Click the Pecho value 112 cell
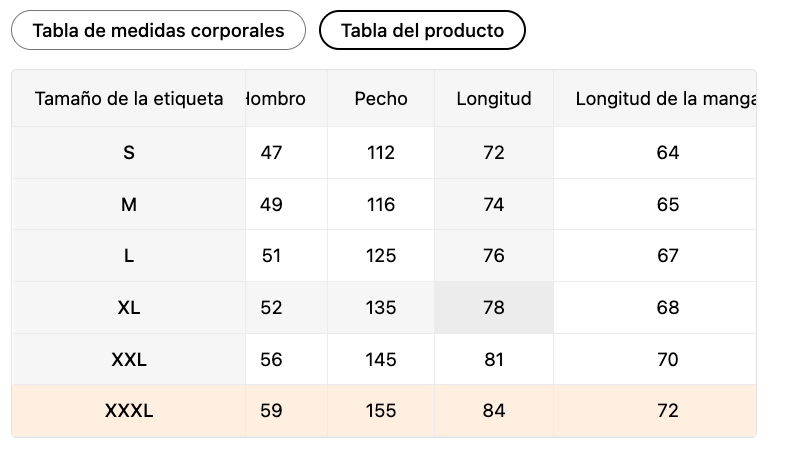The image size is (788, 454). (381, 153)
